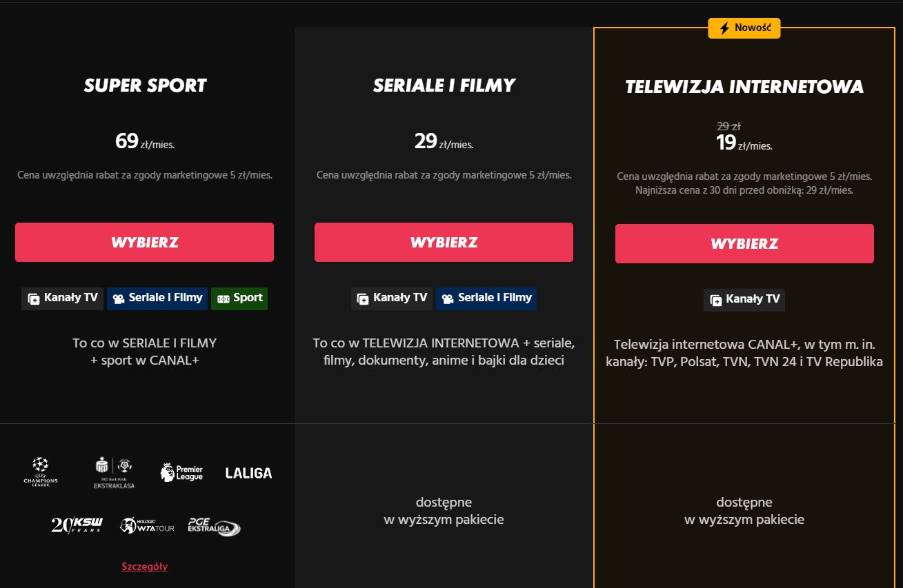Image resolution: width=903 pixels, height=588 pixels.
Task: Click the lightning Nowość badge
Action: 744,28
